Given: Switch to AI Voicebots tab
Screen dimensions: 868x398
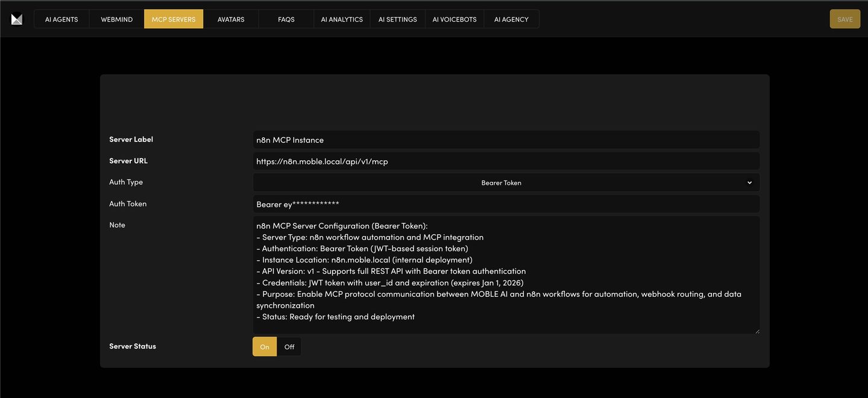Looking at the screenshot, I should [x=454, y=19].
